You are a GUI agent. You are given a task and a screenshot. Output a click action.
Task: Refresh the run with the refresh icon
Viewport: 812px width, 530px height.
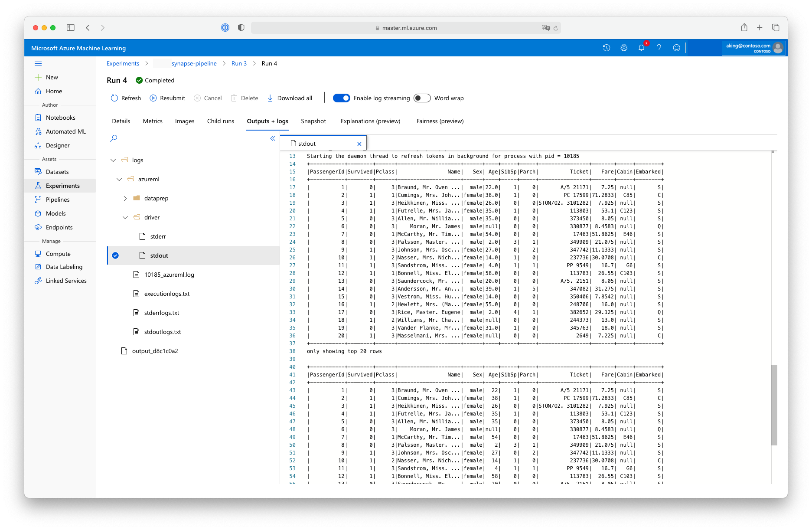pyautogui.click(x=125, y=98)
